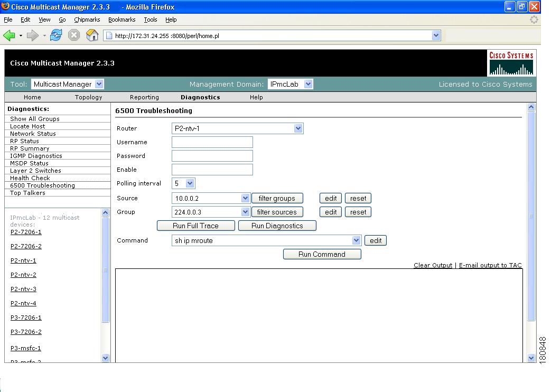Open the Source address dropdown
Viewport: 551px width, 392px height.
[x=245, y=198]
